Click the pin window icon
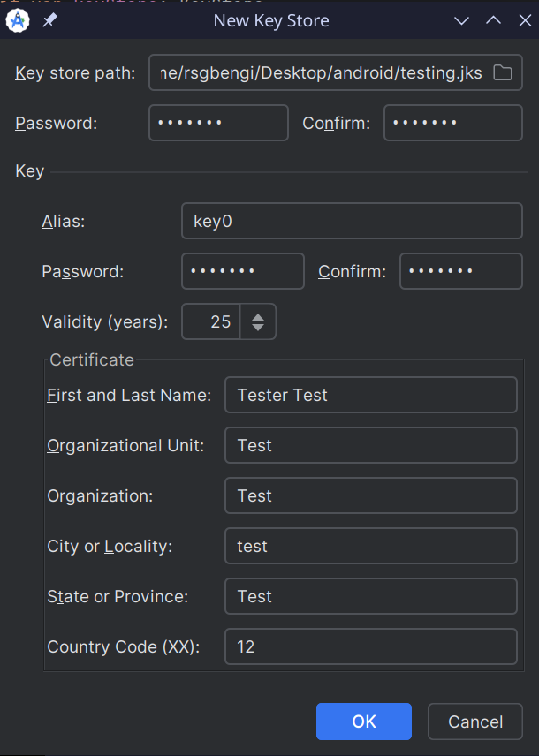 click(x=49, y=21)
